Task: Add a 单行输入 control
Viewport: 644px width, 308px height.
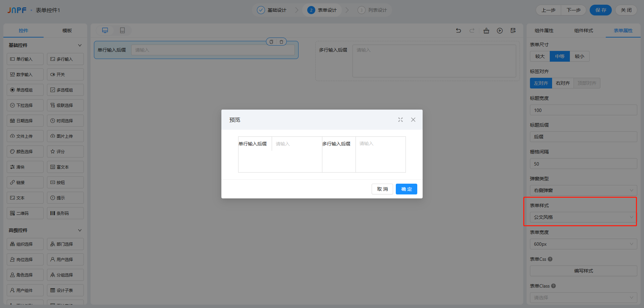Action: point(25,59)
